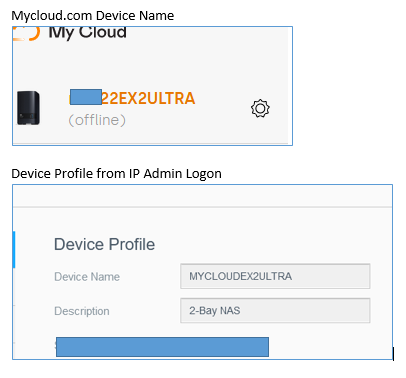Click the blue box covering device name prefix
This screenshot has height=378, width=406.
[86, 97]
